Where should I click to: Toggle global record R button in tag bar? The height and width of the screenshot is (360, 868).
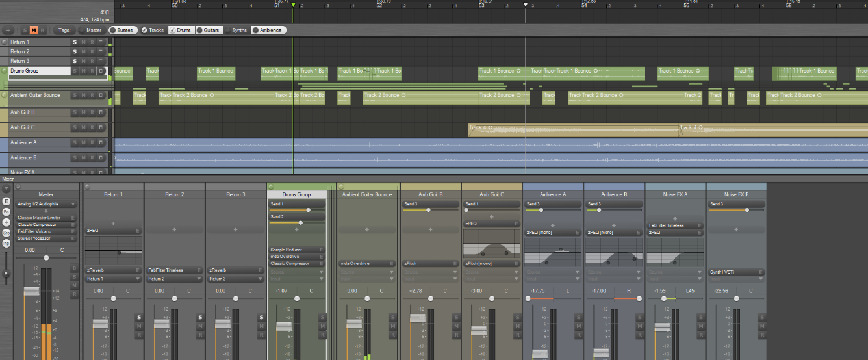pos(42,30)
